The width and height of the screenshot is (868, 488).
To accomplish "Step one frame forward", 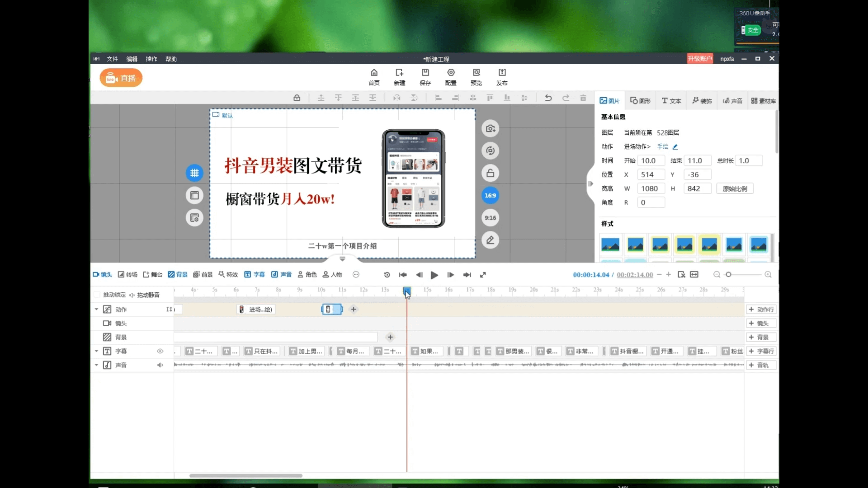I will click(x=451, y=275).
